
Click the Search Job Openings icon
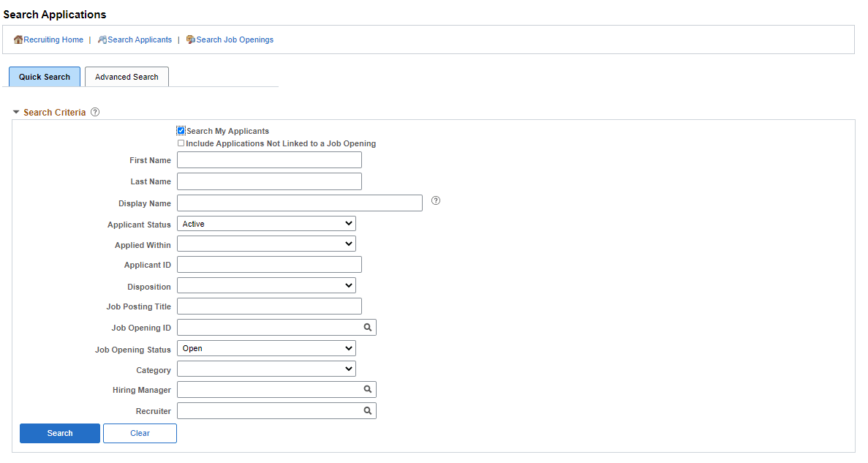(x=191, y=39)
